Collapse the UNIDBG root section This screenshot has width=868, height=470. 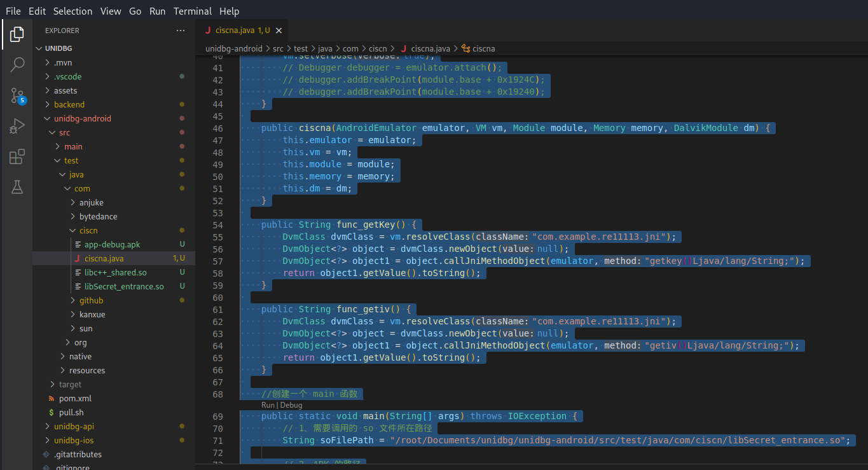point(59,48)
